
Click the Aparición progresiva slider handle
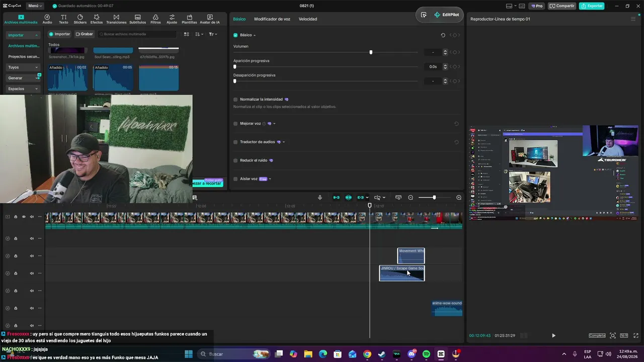tap(235, 66)
